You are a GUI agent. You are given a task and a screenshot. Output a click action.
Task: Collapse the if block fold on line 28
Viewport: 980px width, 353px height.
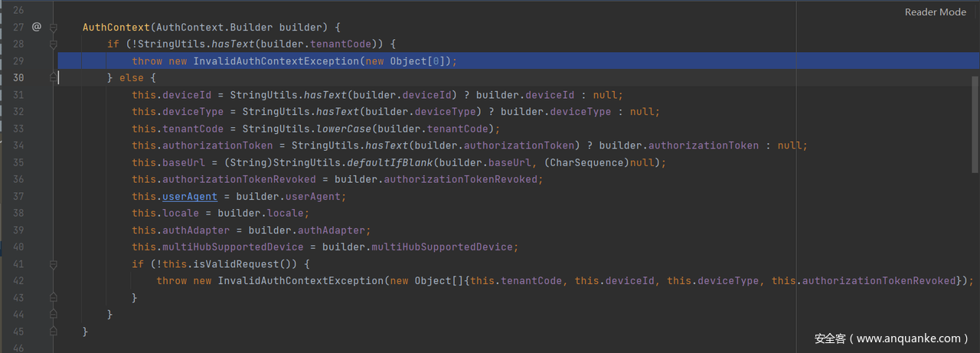pyautogui.click(x=54, y=44)
